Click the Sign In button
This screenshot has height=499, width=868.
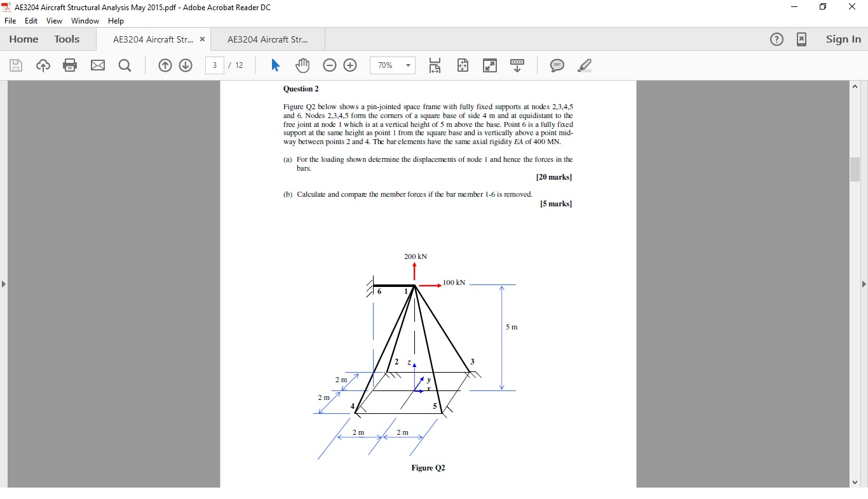843,39
